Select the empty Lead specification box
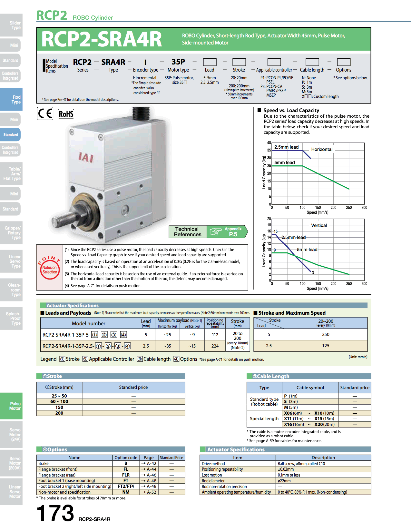The height and width of the screenshot is (532, 411). pyautogui.click(x=210, y=62)
